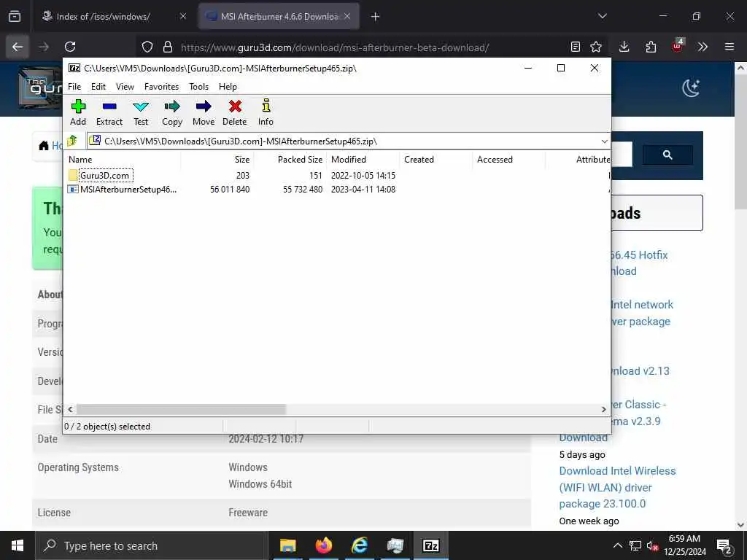Click the Add toolbar button in 7-Zip
The height and width of the screenshot is (560, 747).
[78, 112]
